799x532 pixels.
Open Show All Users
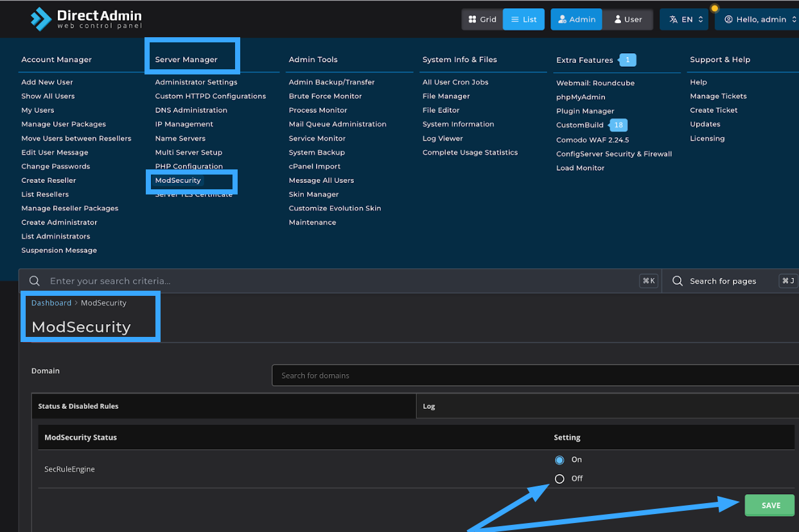coord(48,96)
